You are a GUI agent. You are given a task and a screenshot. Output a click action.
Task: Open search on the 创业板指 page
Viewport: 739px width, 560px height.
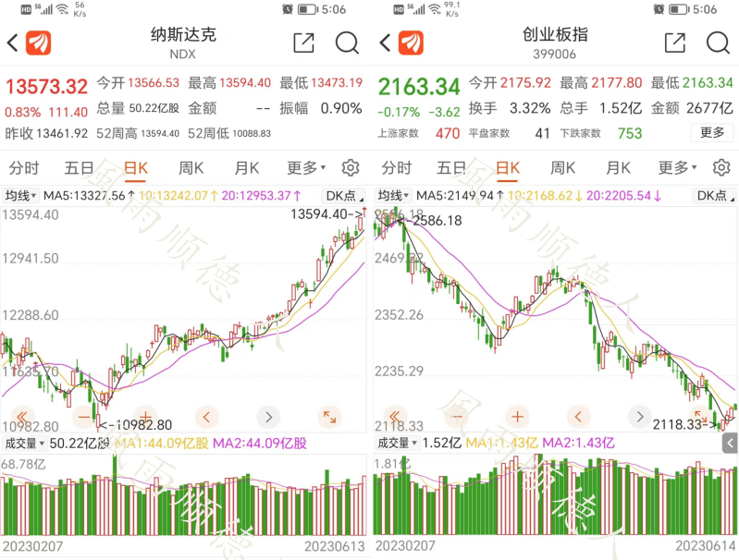[719, 43]
